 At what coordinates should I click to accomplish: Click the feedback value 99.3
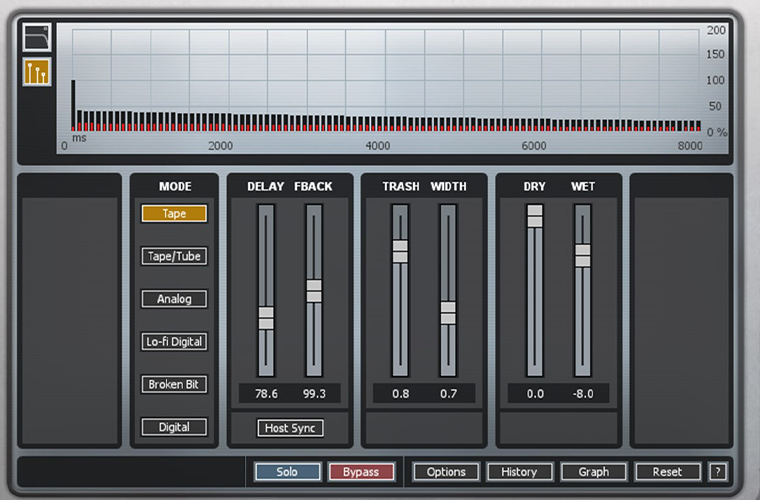click(x=314, y=393)
